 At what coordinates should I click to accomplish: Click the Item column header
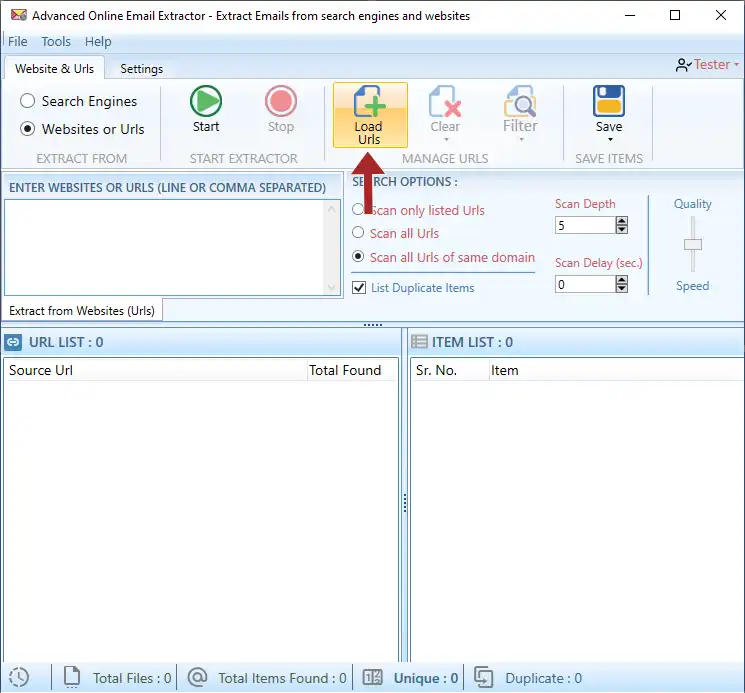(x=616, y=370)
